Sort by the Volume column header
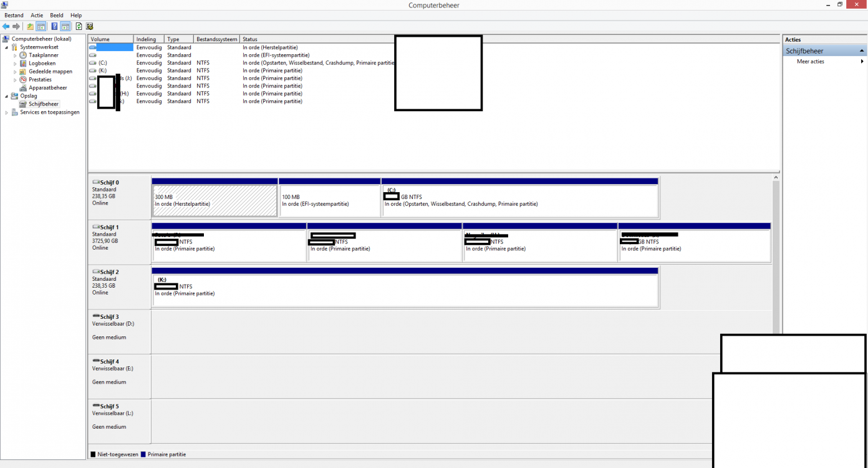 111,39
